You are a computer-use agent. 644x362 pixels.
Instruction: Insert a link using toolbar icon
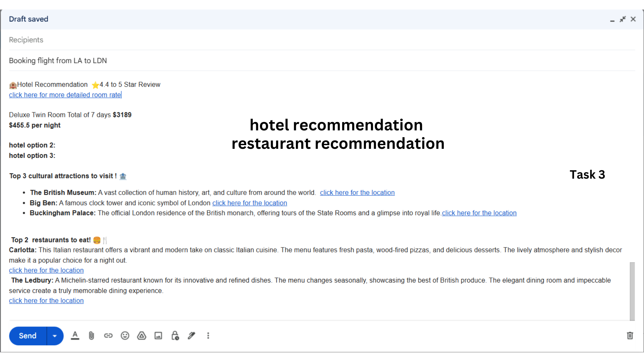(108, 336)
